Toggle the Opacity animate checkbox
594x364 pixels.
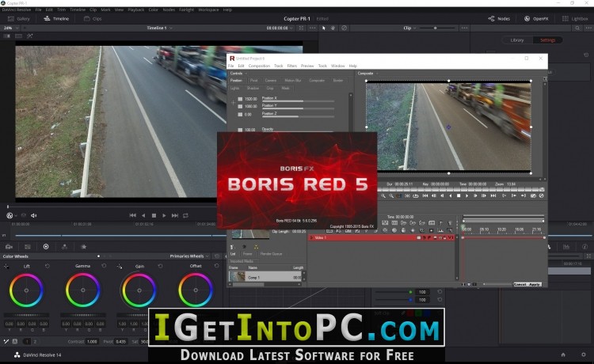pyautogui.click(x=240, y=130)
